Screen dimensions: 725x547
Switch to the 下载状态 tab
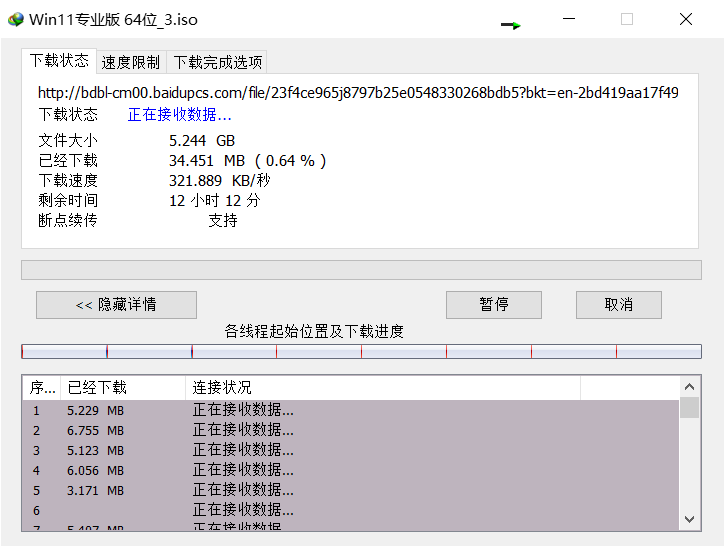pyautogui.click(x=59, y=61)
